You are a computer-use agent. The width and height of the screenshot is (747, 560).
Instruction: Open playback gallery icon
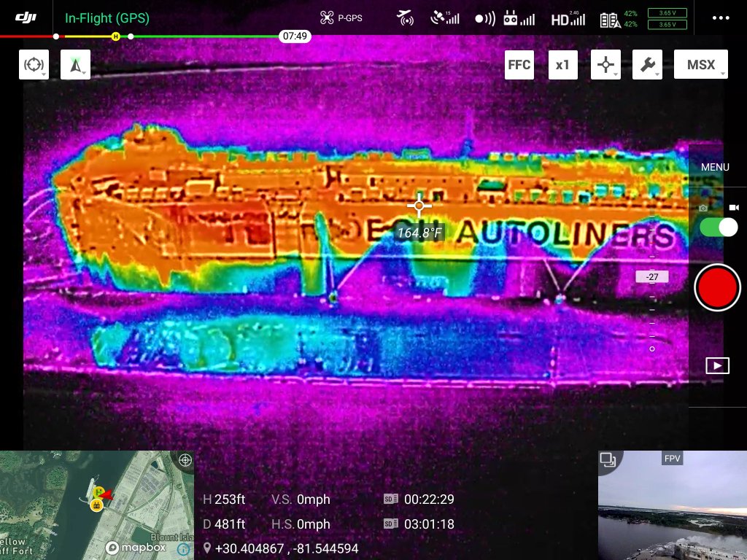click(717, 365)
